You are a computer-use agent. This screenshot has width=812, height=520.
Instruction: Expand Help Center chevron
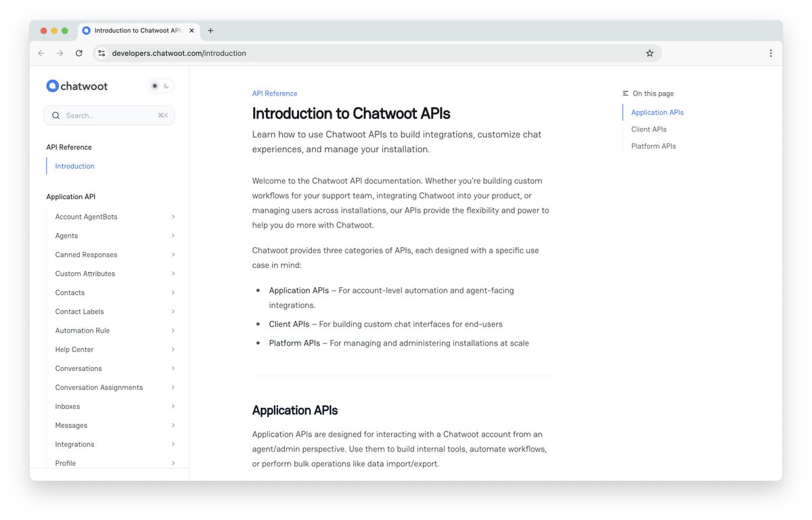173,349
